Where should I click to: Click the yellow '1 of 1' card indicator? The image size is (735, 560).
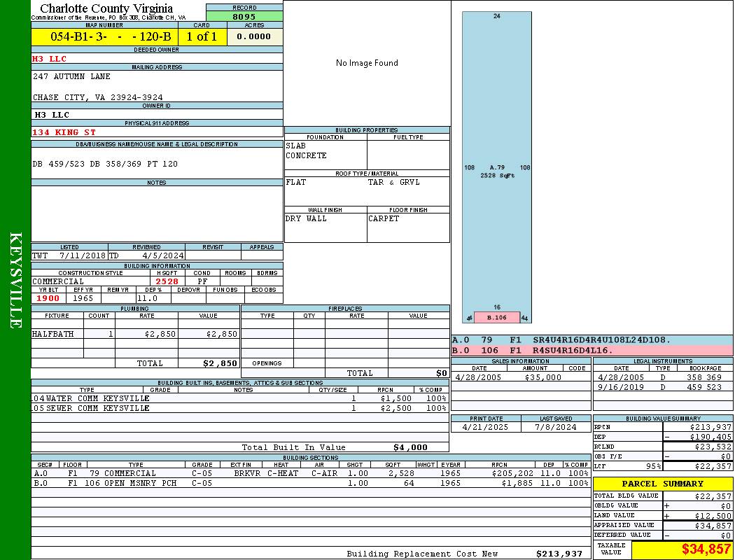click(x=202, y=37)
